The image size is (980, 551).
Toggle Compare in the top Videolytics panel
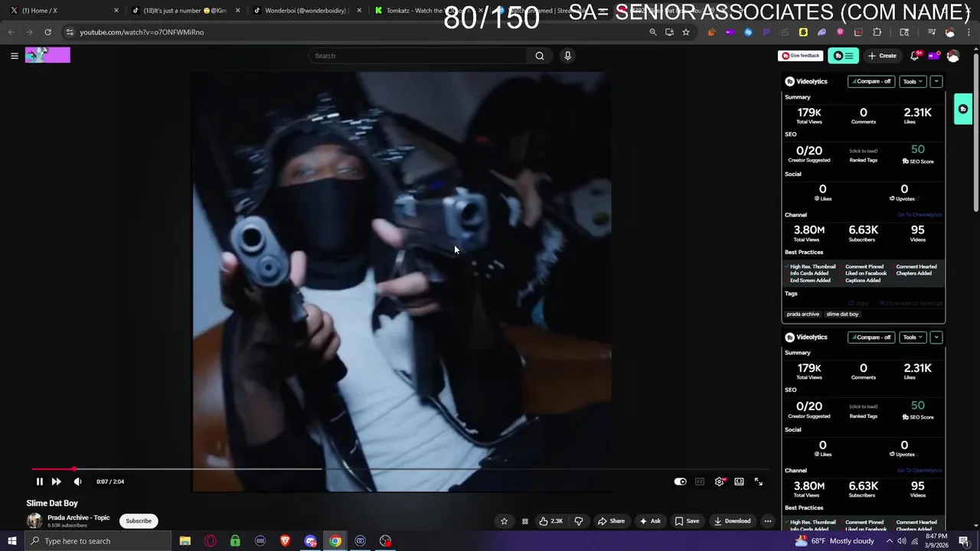(x=871, y=81)
